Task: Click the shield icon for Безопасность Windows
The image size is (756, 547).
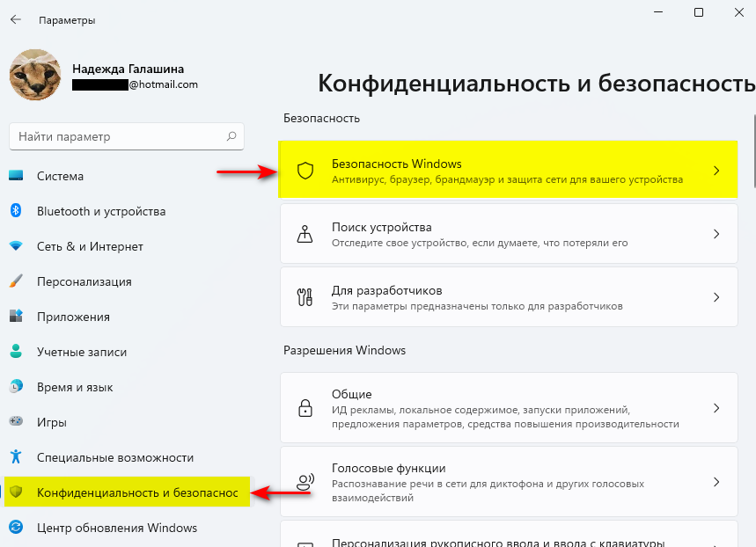Action: click(305, 171)
